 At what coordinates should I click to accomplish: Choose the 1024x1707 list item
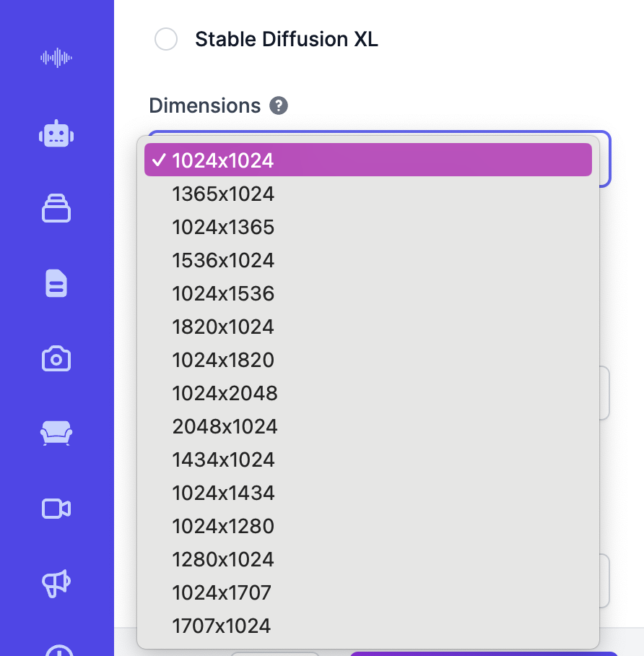click(221, 592)
